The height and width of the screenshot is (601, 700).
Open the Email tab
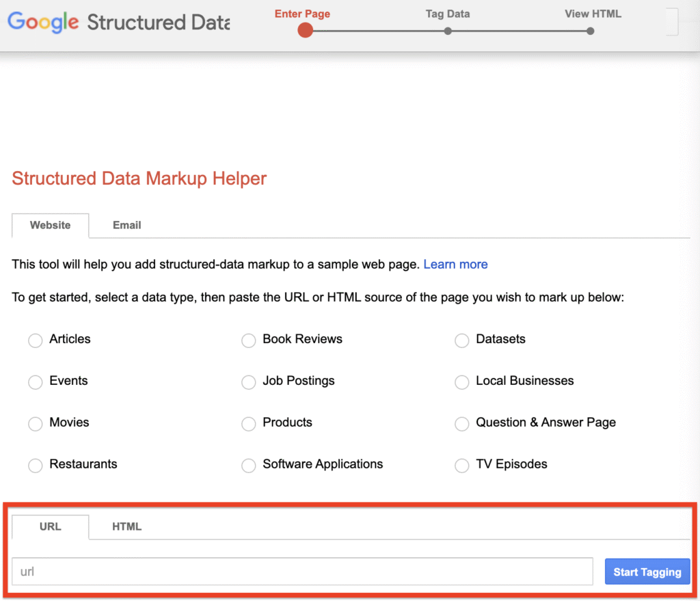126,226
